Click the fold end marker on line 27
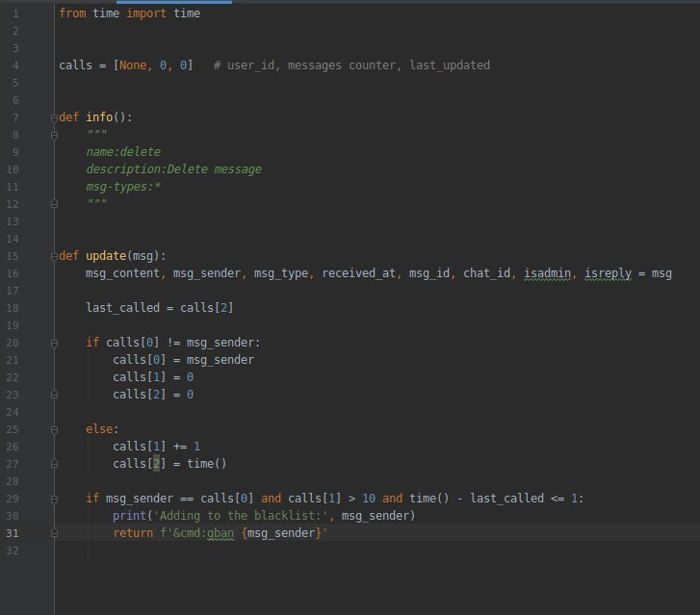 click(54, 464)
